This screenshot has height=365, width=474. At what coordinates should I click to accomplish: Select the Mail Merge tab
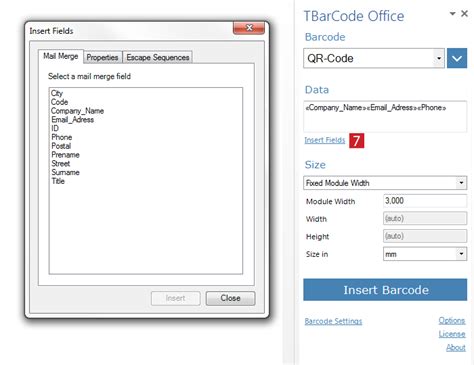[x=61, y=56]
